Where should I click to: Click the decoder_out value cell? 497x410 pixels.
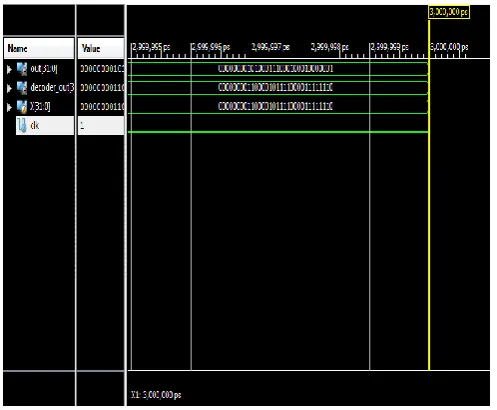tap(102, 88)
